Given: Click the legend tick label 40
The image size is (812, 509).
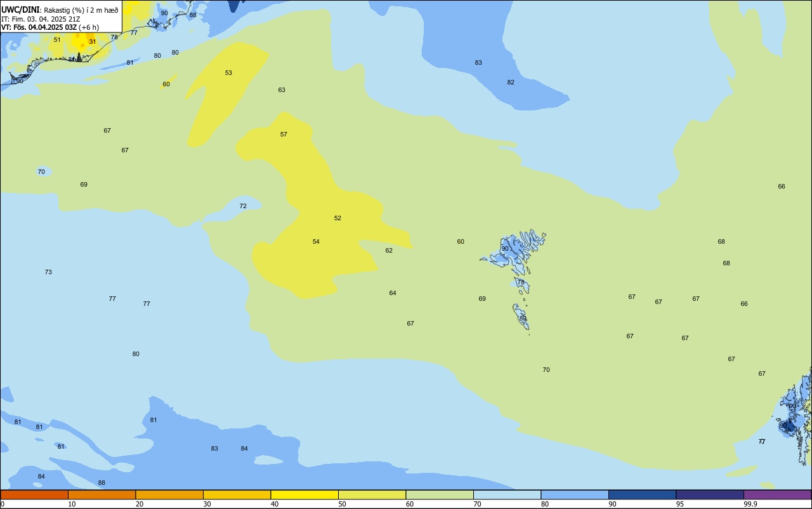Looking at the screenshot, I should [x=274, y=504].
